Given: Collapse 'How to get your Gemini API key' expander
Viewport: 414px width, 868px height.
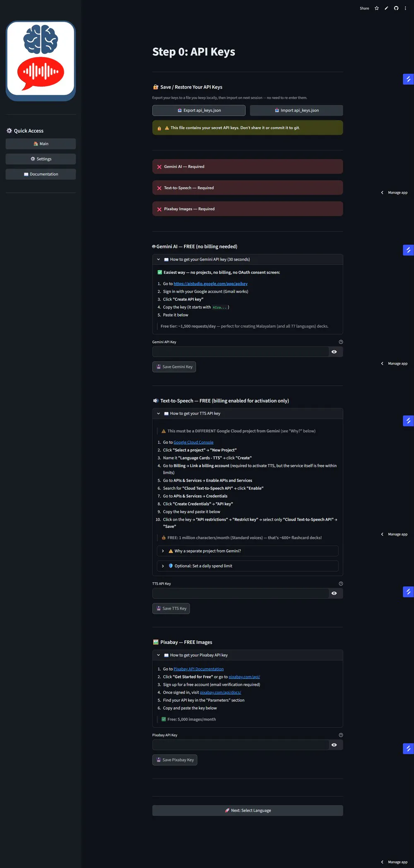Looking at the screenshot, I should [248, 259].
